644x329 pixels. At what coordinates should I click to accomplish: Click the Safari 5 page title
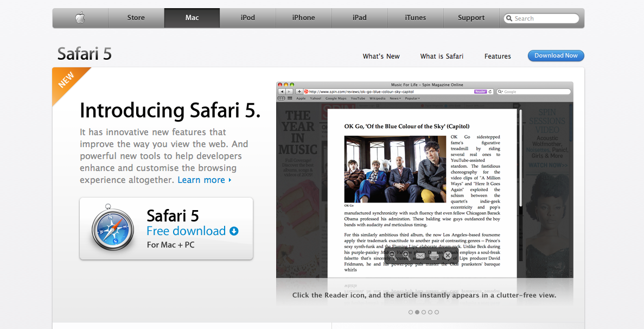coord(85,54)
